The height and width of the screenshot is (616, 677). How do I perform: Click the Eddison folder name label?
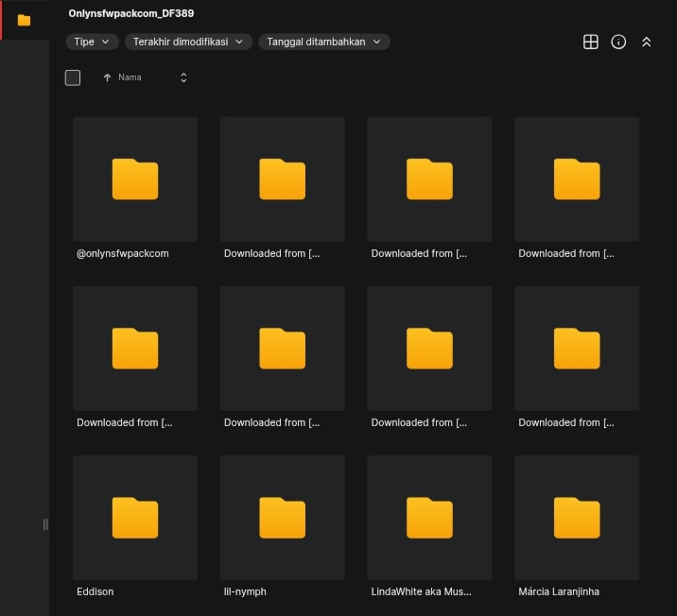[95, 591]
